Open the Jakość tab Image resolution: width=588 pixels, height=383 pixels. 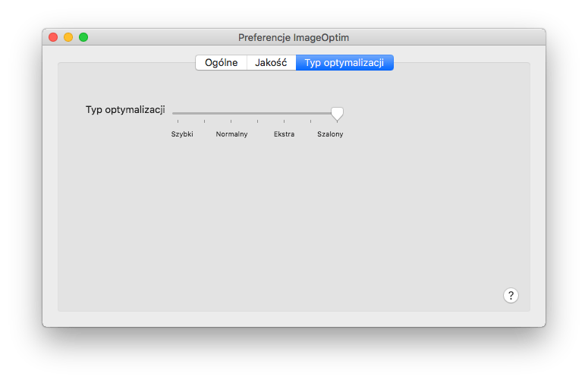(x=271, y=63)
